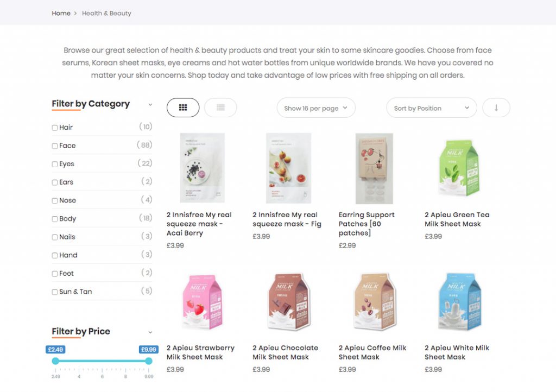Image resolution: width=556 pixels, height=392 pixels.
Task: Click the Acai Berry mask product image
Action: (x=202, y=168)
